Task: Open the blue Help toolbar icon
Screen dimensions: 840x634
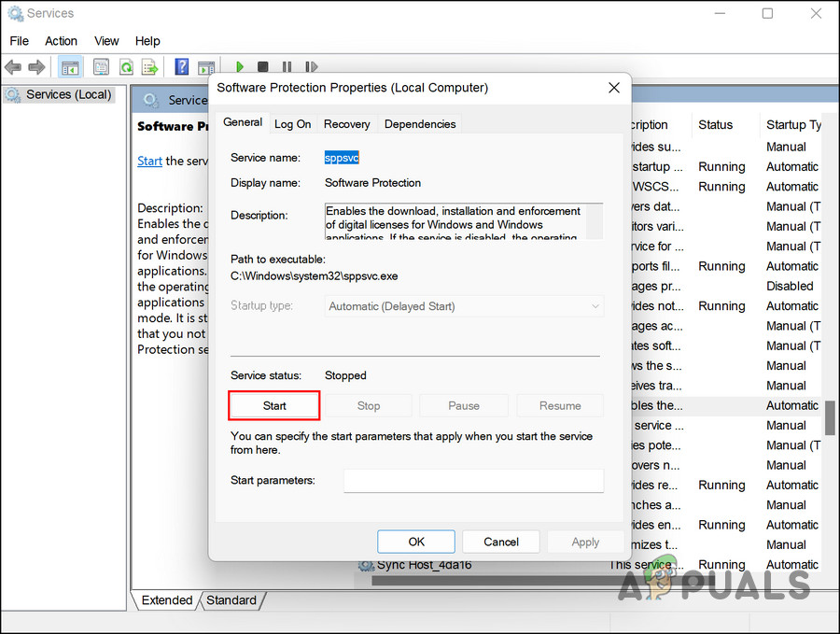Action: (182, 67)
